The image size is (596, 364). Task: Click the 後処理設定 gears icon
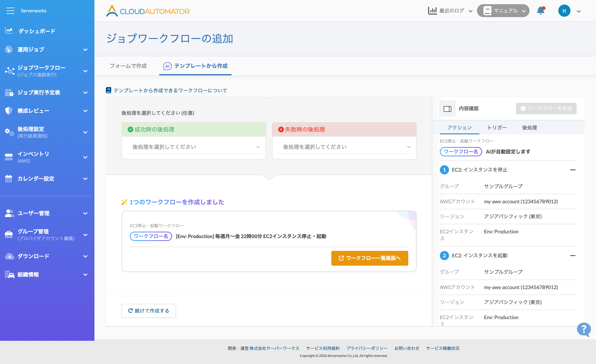pos(10,132)
